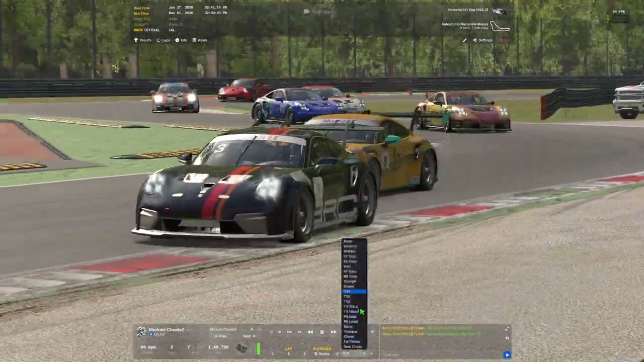The height and width of the screenshot is (362, 644).
Task: Select the Next driver
Action: coord(250,336)
